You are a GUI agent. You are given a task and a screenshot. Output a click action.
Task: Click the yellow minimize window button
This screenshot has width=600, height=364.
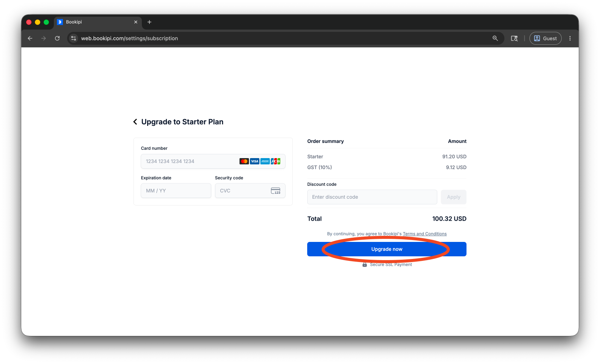click(x=38, y=22)
